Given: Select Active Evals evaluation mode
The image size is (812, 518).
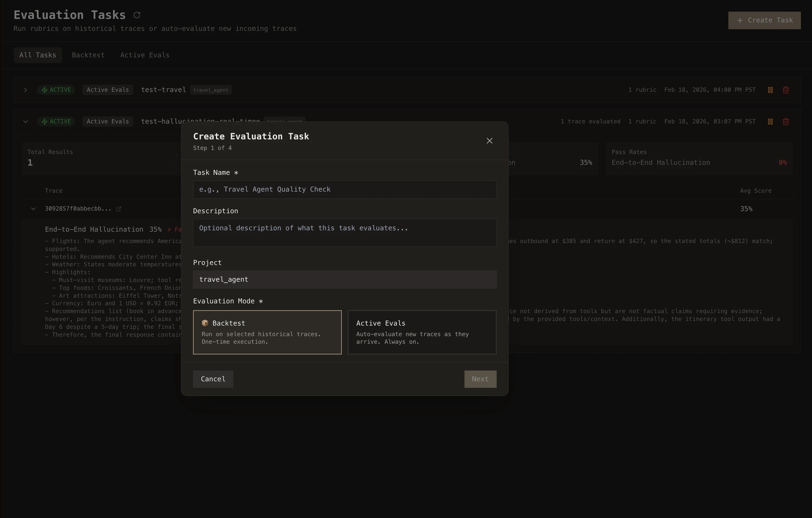Looking at the screenshot, I should (422, 332).
